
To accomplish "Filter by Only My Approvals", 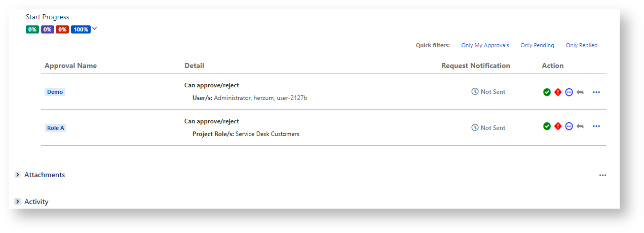I will coord(485,45).
